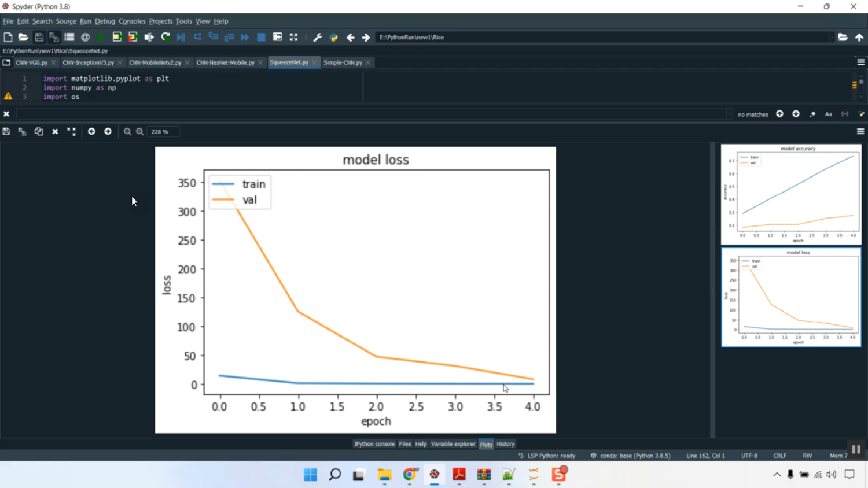This screenshot has height=488, width=868.
Task: Open the Plots pane options menu
Action: (x=860, y=131)
